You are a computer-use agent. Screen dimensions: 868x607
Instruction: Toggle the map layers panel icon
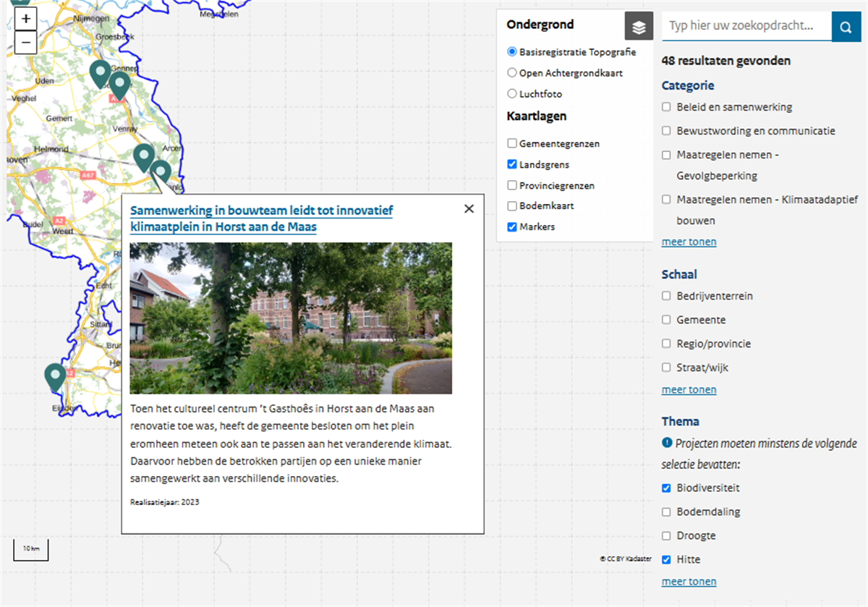click(639, 27)
